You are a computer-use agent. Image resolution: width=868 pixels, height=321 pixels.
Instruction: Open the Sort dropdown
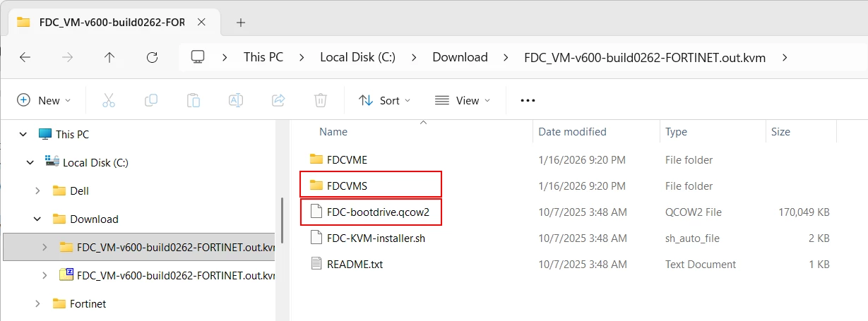point(385,100)
